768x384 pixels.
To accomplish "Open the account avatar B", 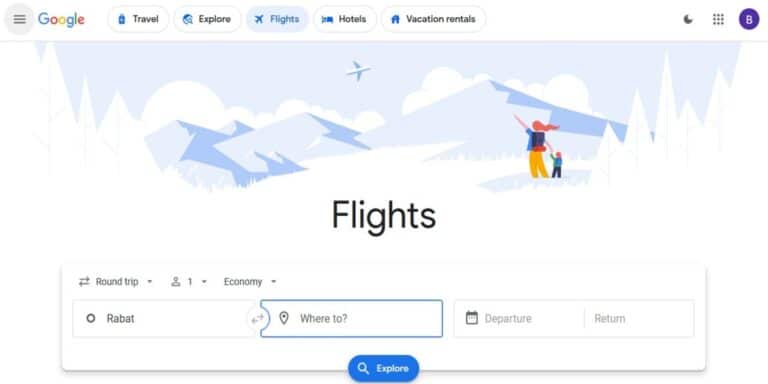I will point(749,19).
